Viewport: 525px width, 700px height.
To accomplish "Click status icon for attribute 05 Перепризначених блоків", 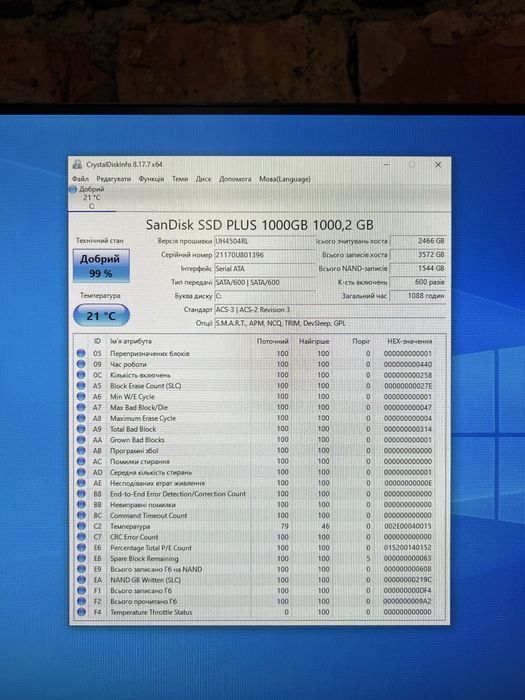I will pos(81,353).
